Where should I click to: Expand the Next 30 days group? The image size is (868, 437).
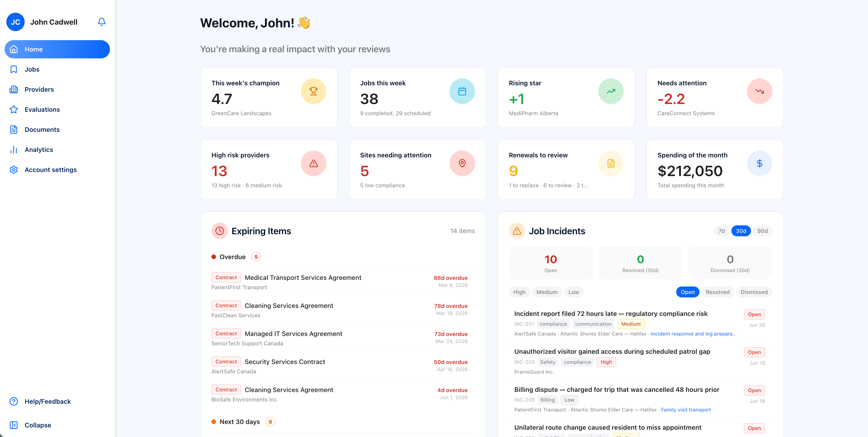pos(343,422)
